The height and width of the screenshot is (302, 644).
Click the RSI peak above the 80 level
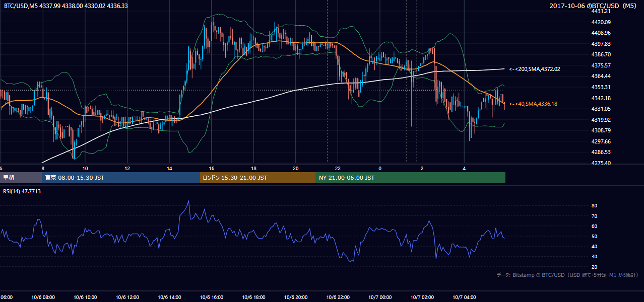pyautogui.click(x=188, y=201)
